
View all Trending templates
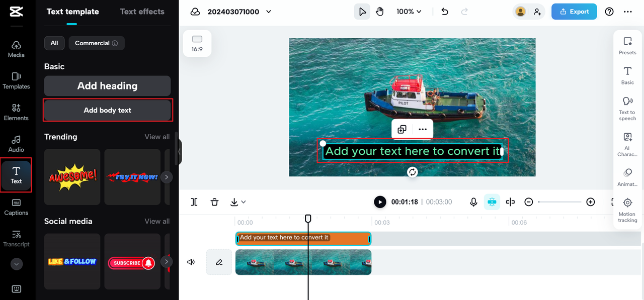[157, 137]
